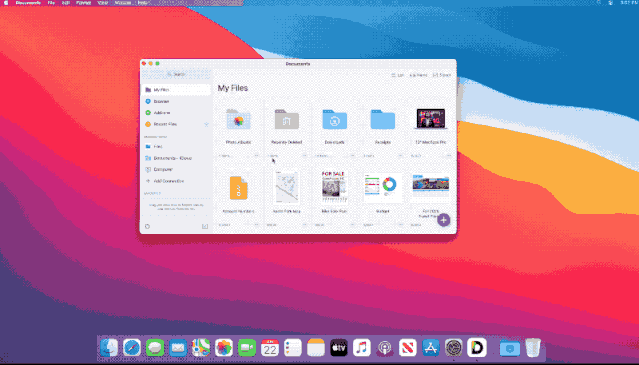Open Apple TV from the Dock
The height and width of the screenshot is (365, 639).
(x=339, y=348)
